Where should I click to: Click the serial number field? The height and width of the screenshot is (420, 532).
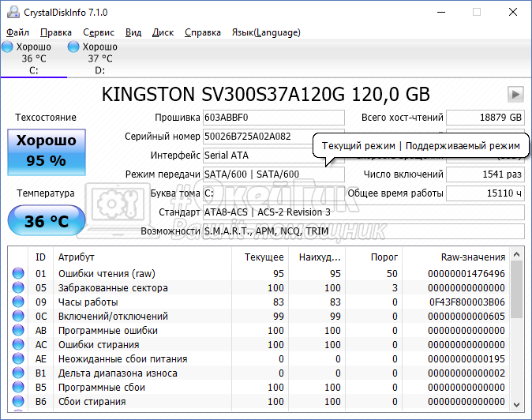273,137
